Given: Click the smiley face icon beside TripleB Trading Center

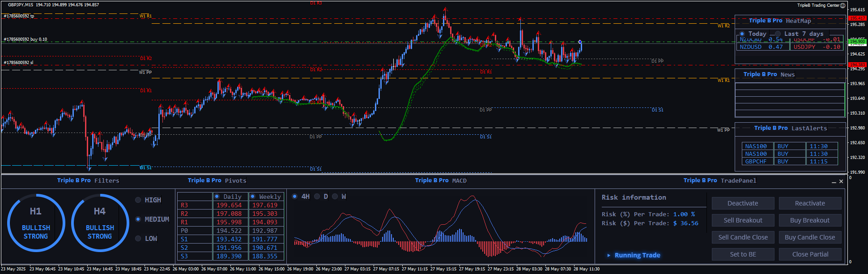Looking at the screenshot, I should 843,5.
